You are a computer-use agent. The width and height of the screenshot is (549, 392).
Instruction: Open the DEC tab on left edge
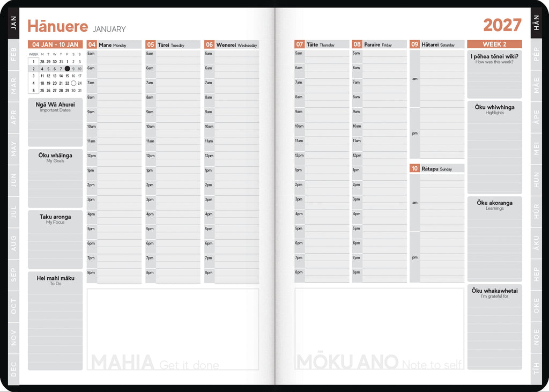pos(13,369)
